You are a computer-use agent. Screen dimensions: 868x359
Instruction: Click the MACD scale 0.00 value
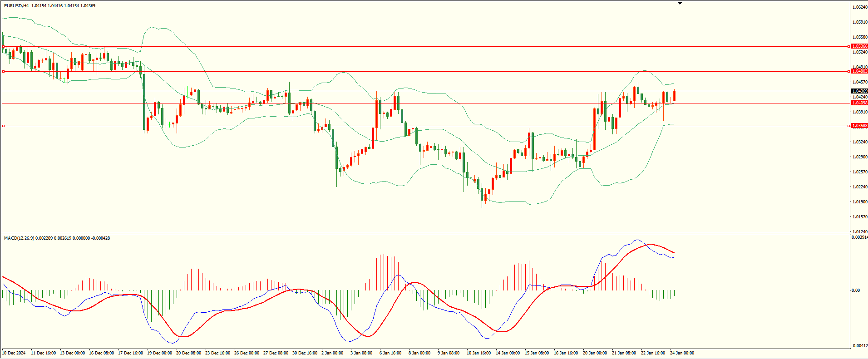coord(856,290)
